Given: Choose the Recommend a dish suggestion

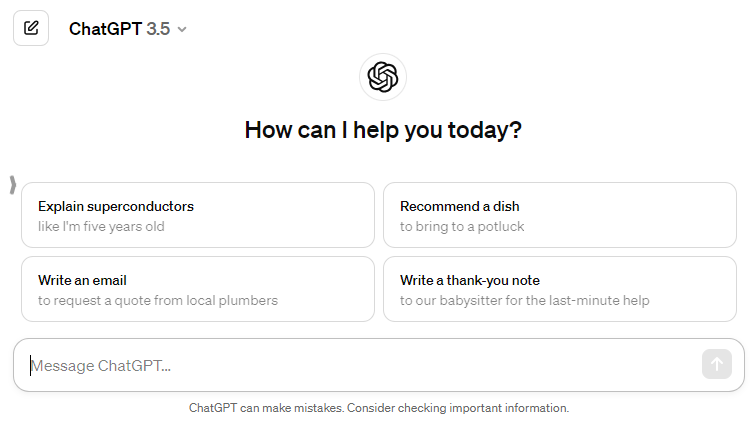Looking at the screenshot, I should (459, 206).
